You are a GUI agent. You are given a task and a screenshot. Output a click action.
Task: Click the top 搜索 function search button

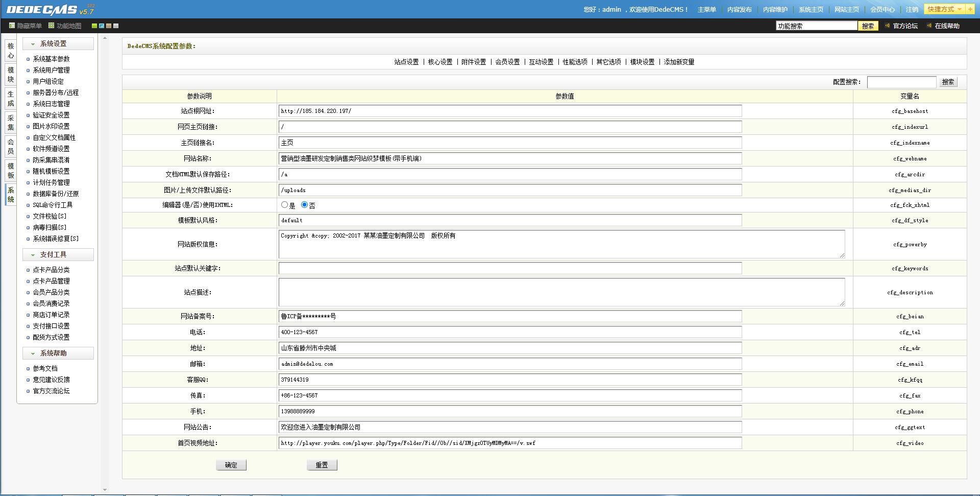coord(868,26)
